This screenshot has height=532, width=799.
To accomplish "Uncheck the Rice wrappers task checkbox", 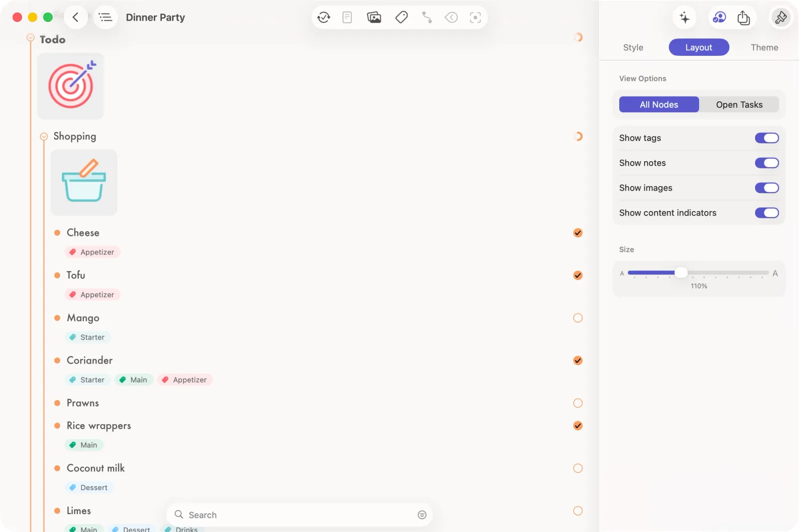I will 578,426.
